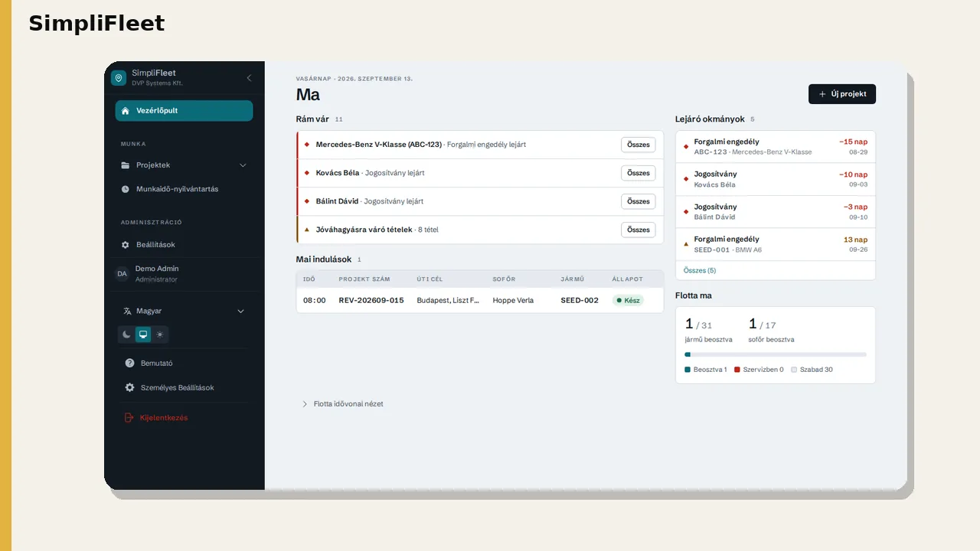980x551 pixels.
Task: Switch to light theme sun toggle
Action: (x=159, y=334)
